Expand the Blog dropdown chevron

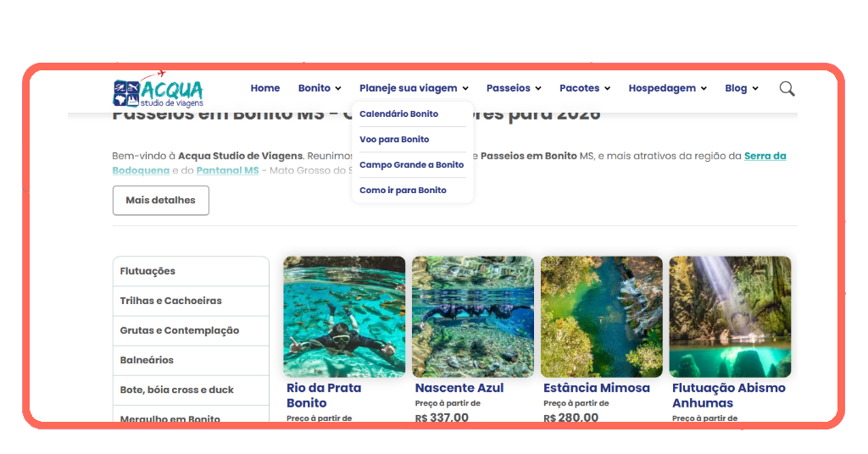pos(755,88)
